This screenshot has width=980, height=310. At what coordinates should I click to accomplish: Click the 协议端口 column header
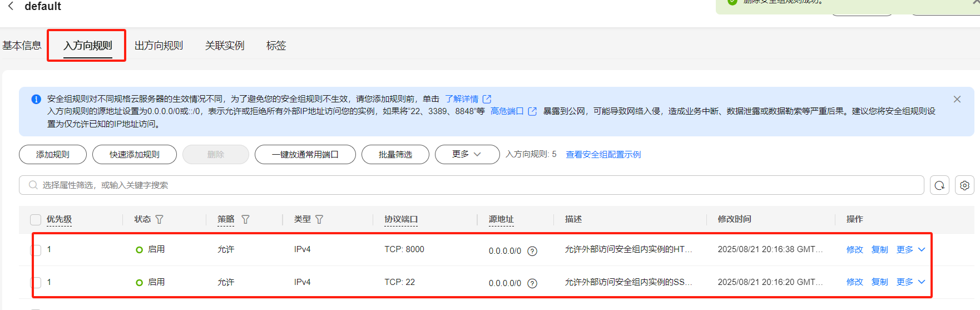[401, 219]
